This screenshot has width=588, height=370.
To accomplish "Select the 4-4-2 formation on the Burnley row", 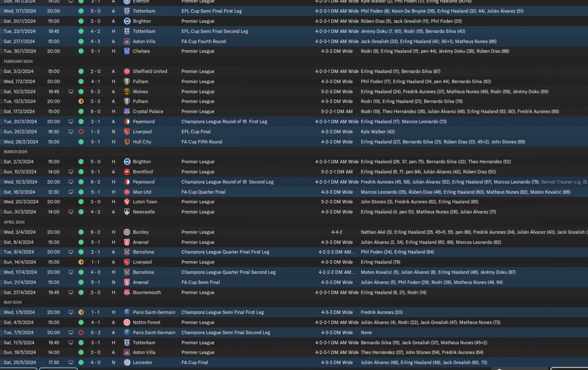I will coord(337,232).
